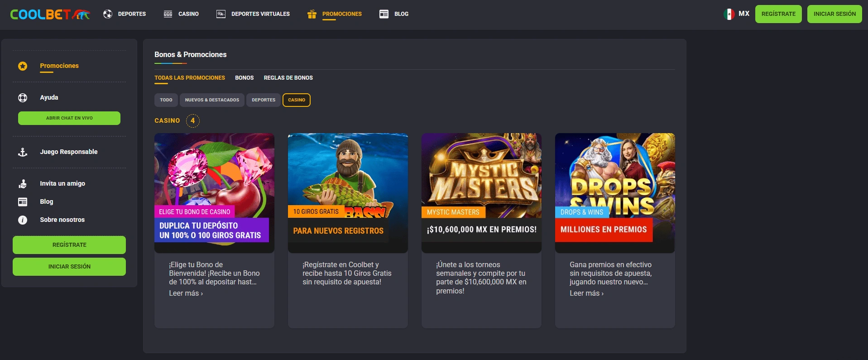
Task: Switch to Todas las Promociones tab
Action: (x=190, y=78)
